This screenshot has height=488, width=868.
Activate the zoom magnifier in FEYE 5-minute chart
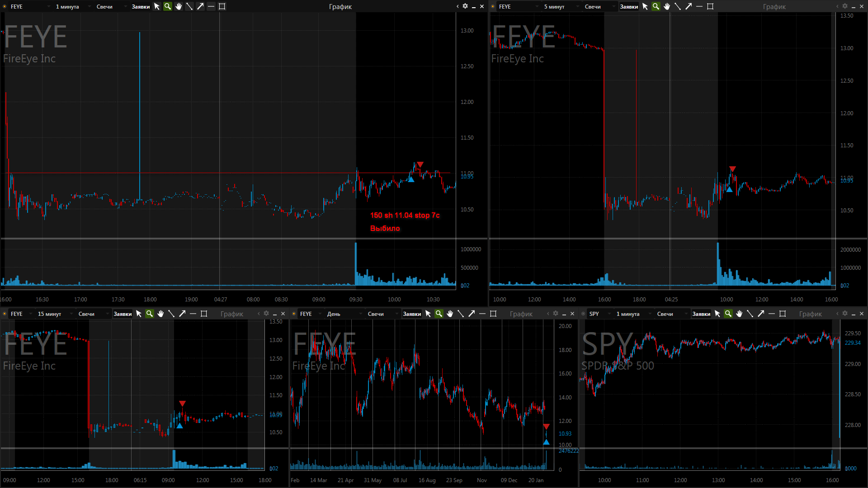(x=656, y=6)
